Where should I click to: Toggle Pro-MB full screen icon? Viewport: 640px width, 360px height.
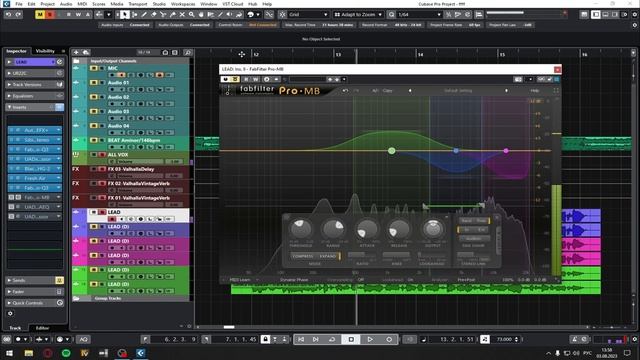coord(556,91)
